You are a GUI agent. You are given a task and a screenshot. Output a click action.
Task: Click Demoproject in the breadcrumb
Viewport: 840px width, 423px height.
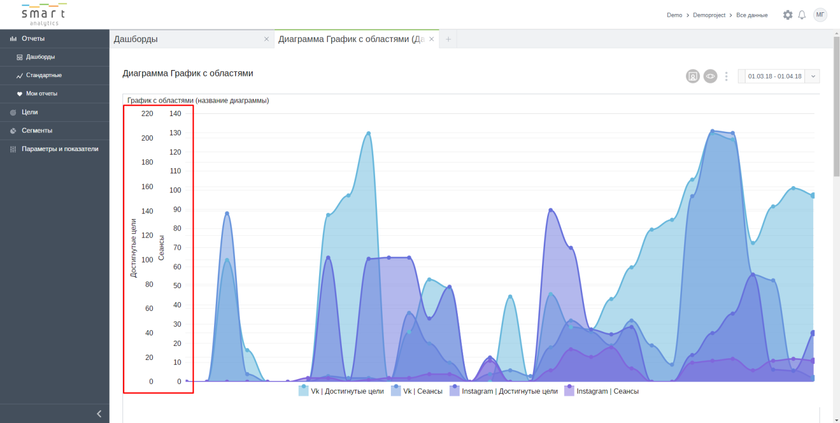point(710,15)
